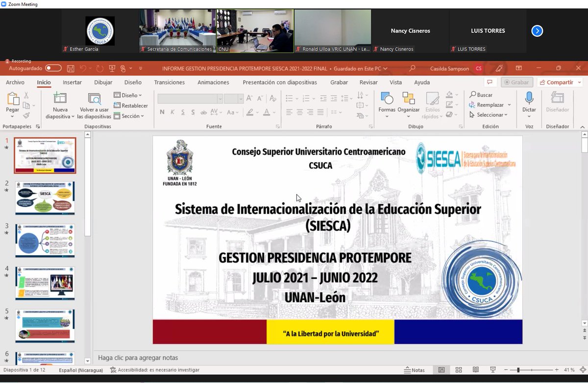
Task: Expand the Compartir dropdown arrow
Action: (x=579, y=82)
